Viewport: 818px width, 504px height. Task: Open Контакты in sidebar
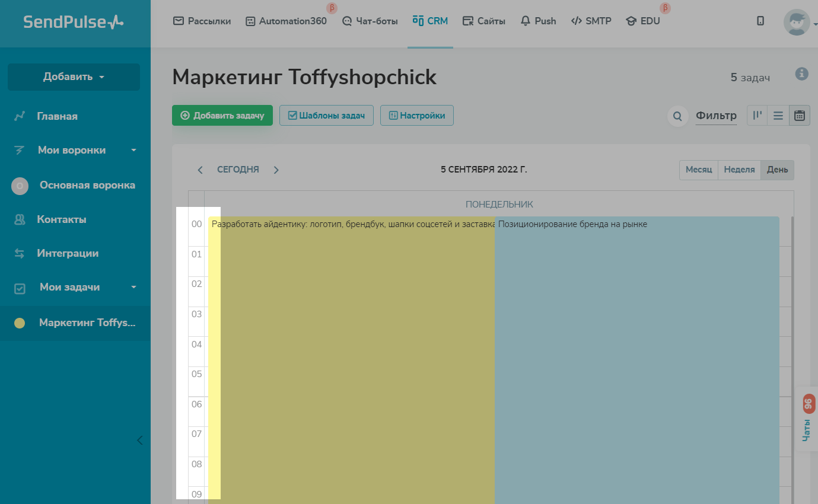pyautogui.click(x=62, y=219)
